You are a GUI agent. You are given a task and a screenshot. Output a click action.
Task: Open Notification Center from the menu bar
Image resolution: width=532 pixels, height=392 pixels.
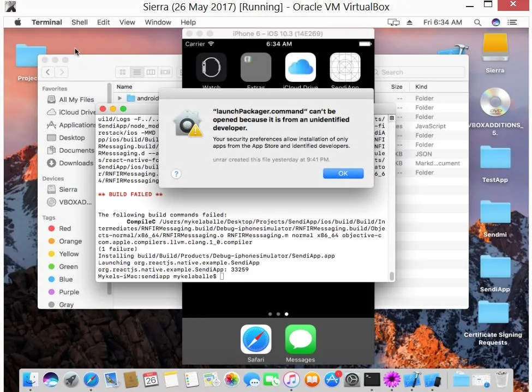pos(512,22)
